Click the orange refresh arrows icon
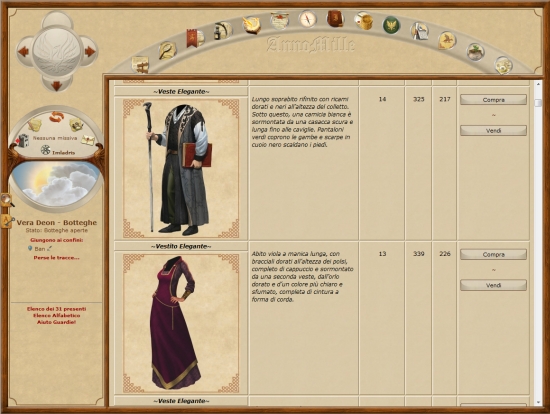The width and height of the screenshot is (550, 414). tap(56, 117)
